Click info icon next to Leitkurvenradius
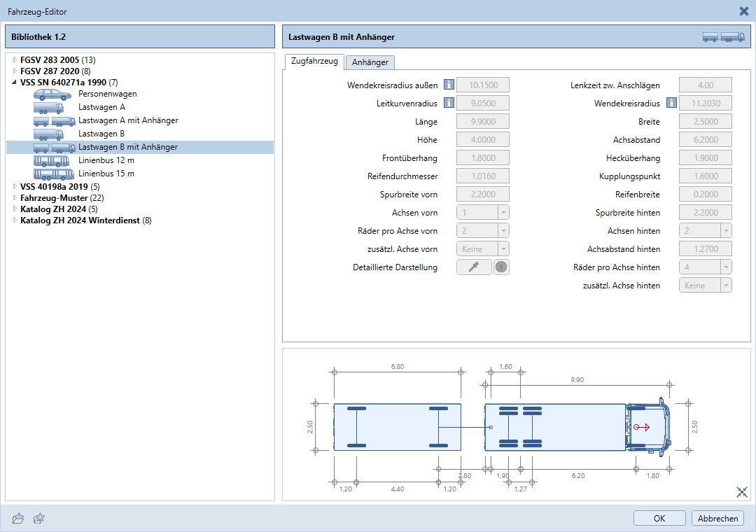The image size is (756, 532). pos(449,104)
